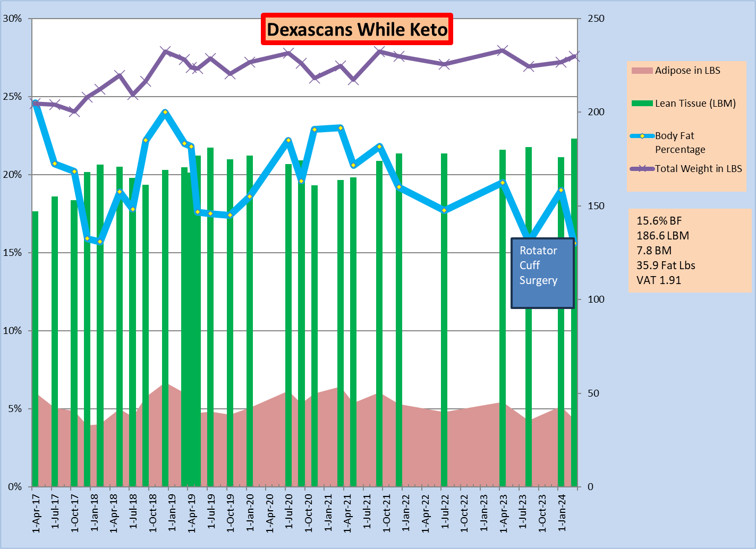Click the blue Body Fat Percentage legend marker
The image size is (756, 549).
pyautogui.click(x=642, y=136)
